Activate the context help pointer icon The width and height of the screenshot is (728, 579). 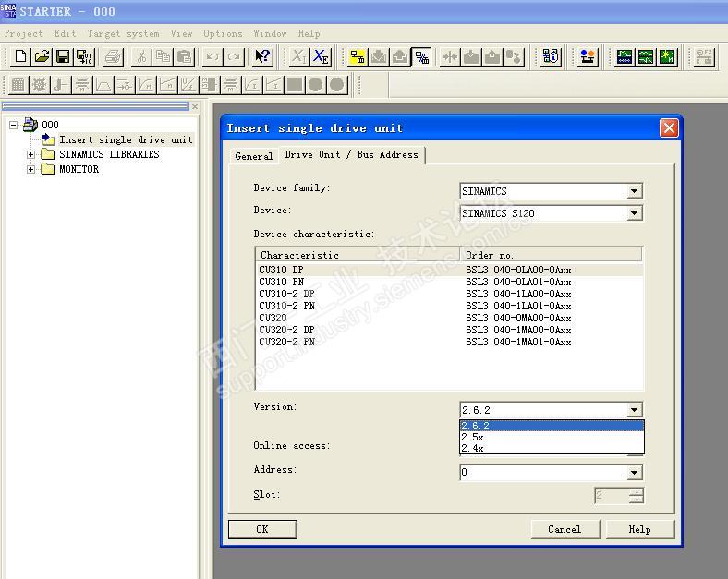(x=262, y=56)
